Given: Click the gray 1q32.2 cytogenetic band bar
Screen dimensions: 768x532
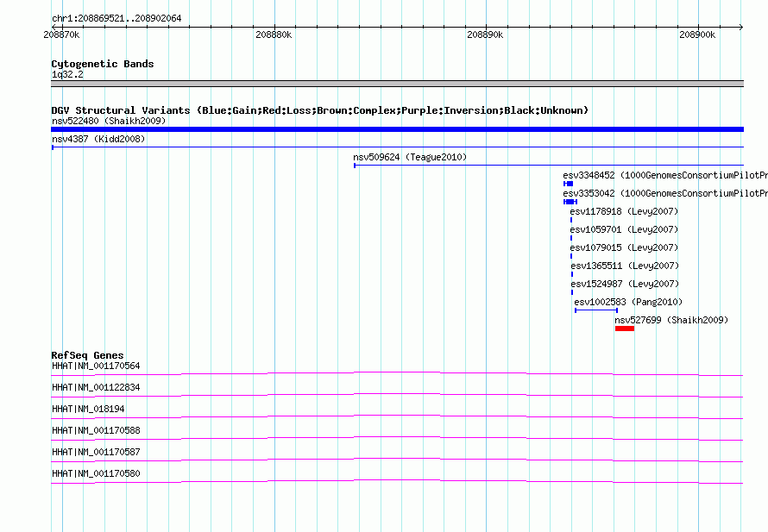Looking at the screenshot, I should [397, 84].
